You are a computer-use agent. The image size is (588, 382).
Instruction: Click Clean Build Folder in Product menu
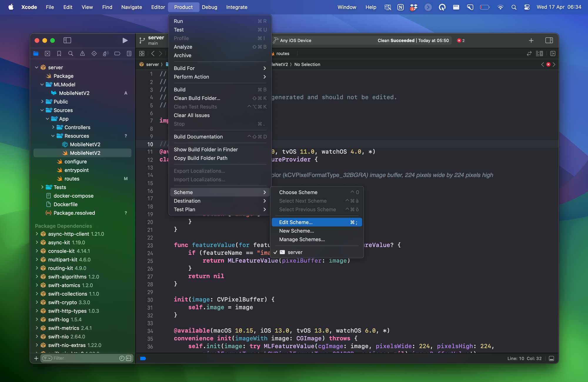tap(197, 98)
